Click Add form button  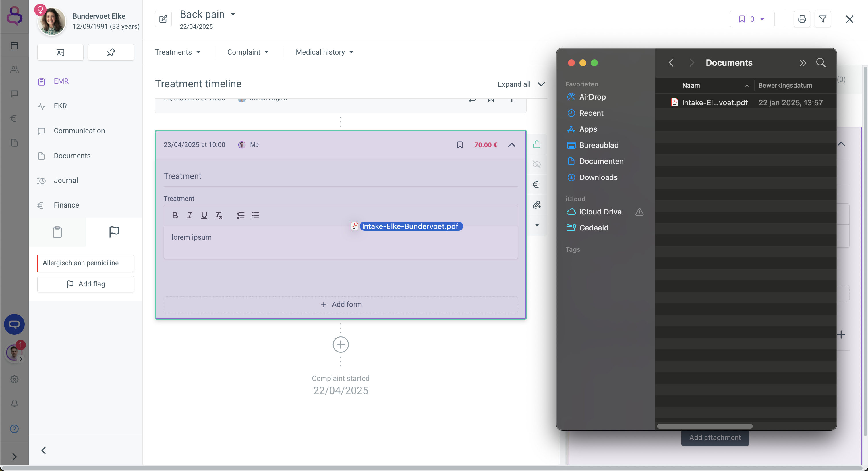[341, 305]
